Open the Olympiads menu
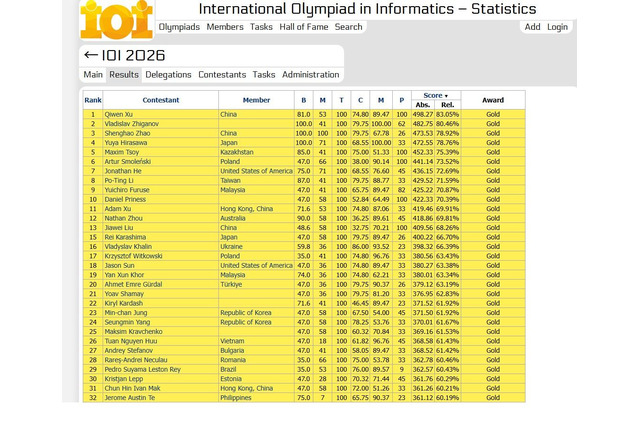 (x=179, y=27)
